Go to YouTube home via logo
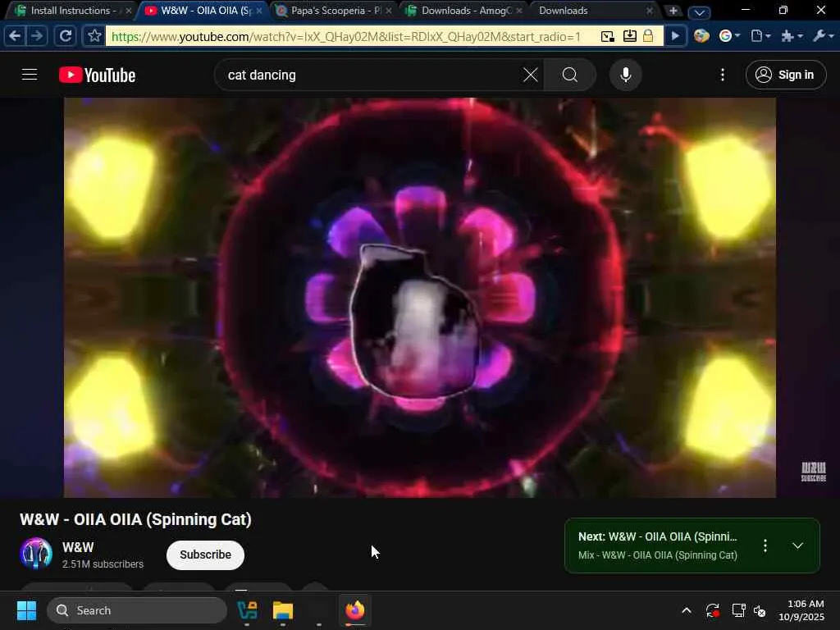 click(x=97, y=75)
